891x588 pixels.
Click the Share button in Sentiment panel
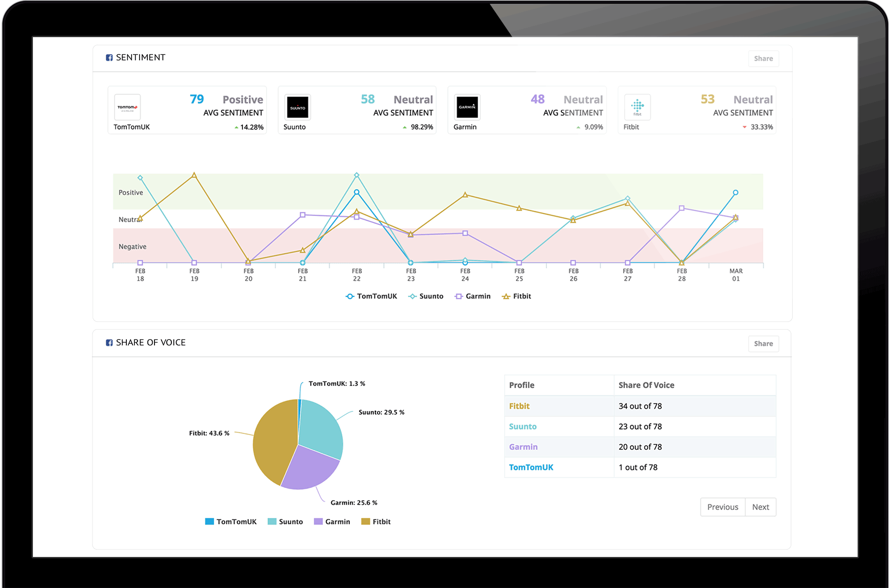[x=763, y=59]
